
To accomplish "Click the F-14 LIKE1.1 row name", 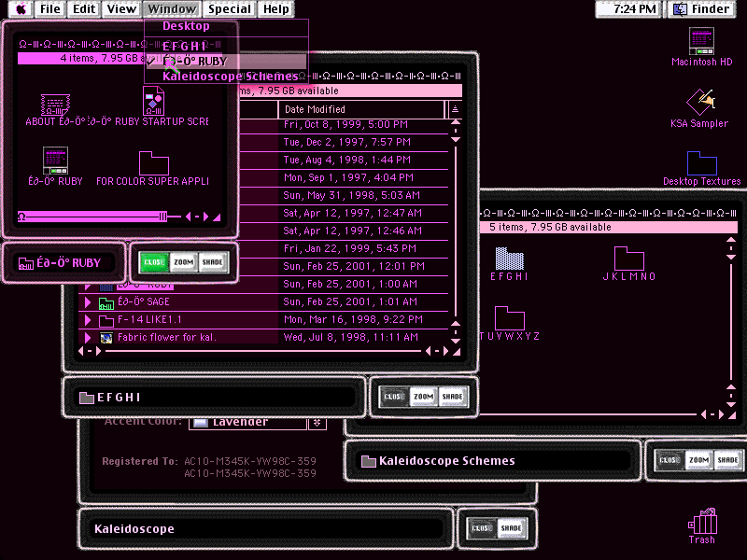I will (x=149, y=320).
